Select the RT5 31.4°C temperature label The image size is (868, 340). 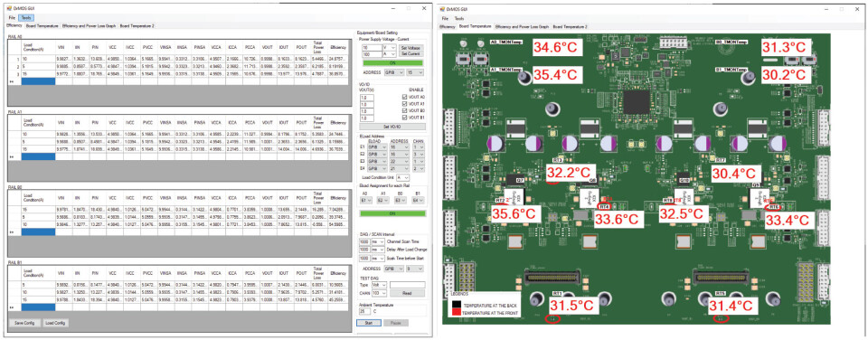coord(732,305)
